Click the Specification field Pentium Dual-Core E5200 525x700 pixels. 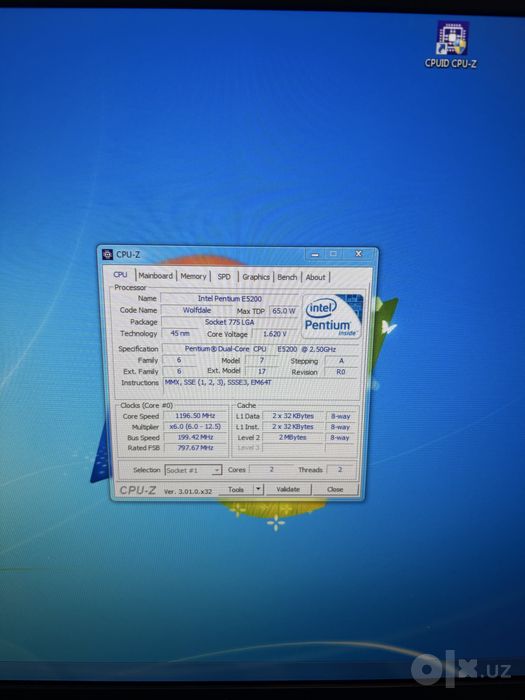coord(260,349)
